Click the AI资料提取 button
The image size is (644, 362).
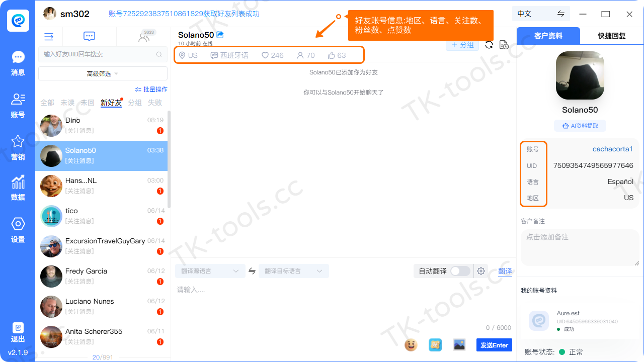(x=580, y=126)
